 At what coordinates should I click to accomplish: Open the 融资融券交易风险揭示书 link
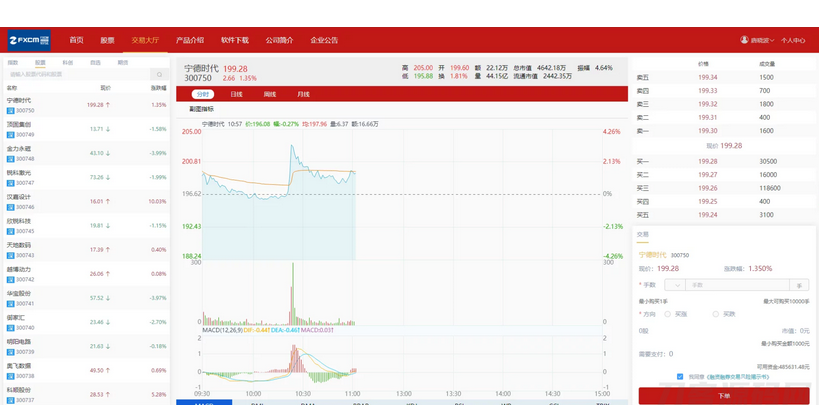(738, 377)
